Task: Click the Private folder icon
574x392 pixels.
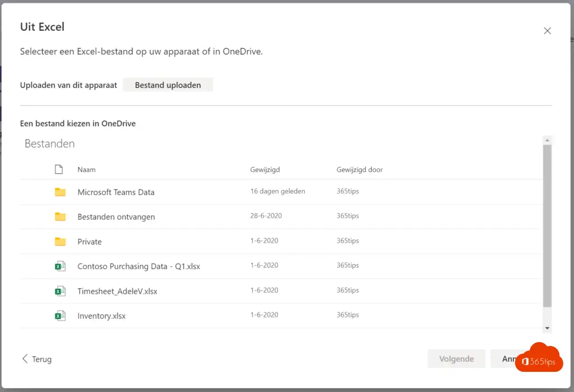Action: pos(60,242)
